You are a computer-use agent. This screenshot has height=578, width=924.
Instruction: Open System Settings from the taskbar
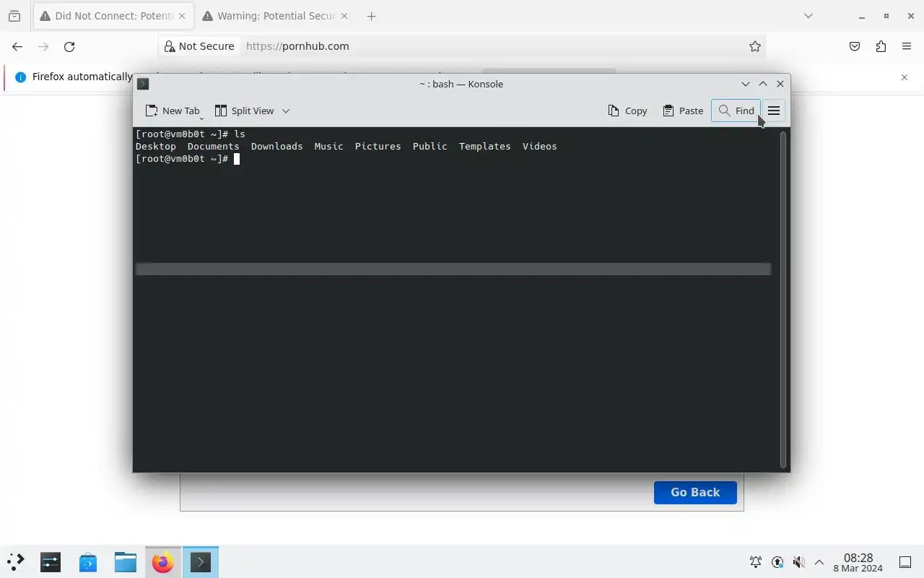51,562
